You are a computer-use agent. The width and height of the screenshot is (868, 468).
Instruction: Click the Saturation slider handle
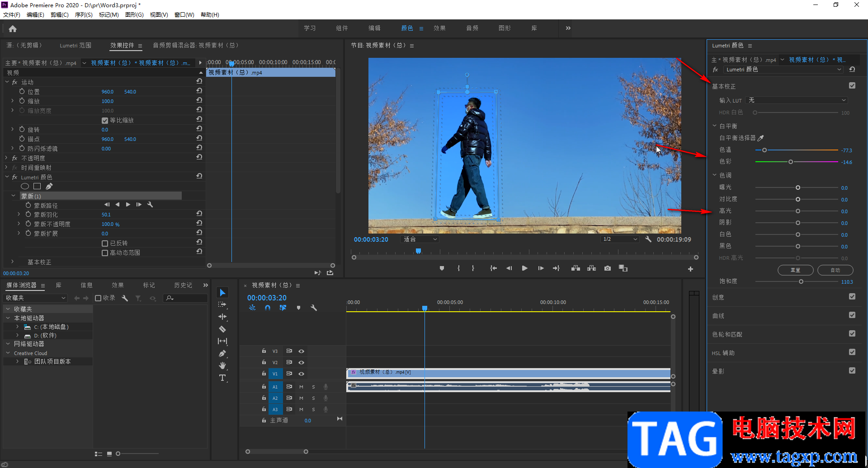(x=801, y=281)
